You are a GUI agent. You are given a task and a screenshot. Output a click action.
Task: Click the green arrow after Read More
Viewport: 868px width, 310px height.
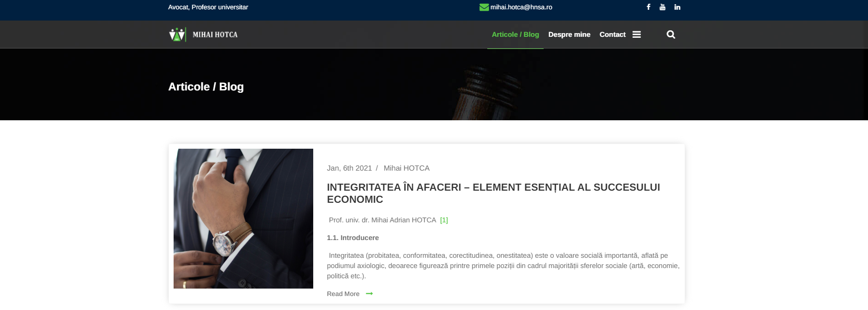(x=369, y=294)
